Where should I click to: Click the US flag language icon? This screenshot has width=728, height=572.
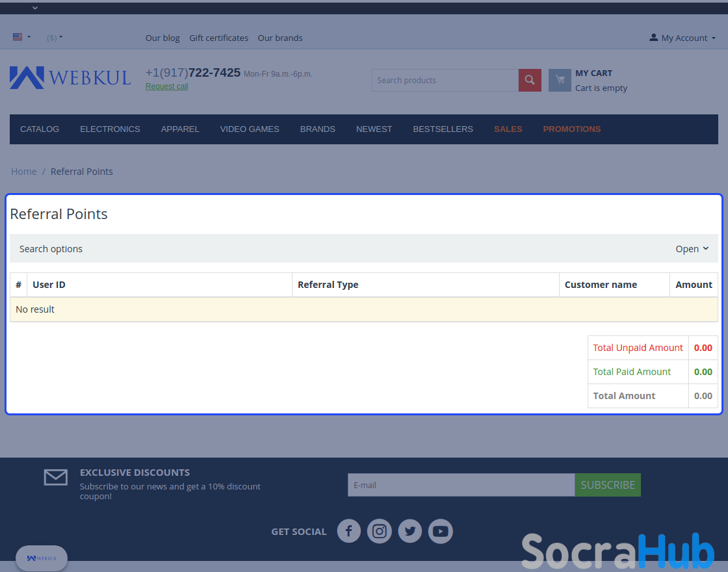18,36
